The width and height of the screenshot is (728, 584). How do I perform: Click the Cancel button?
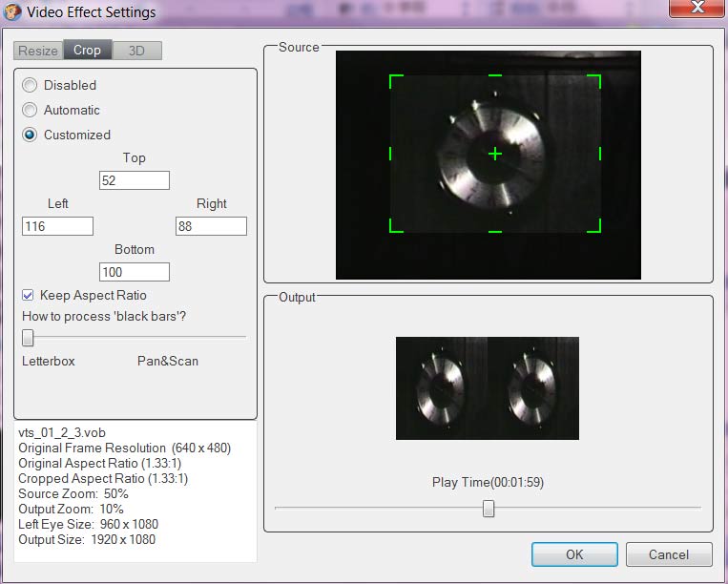(x=669, y=554)
